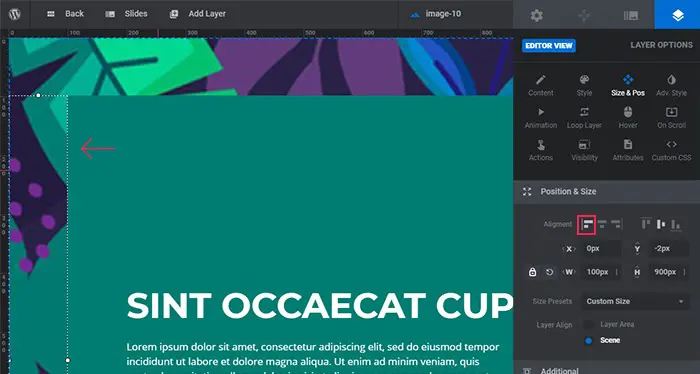
Task: Align layer vertically to the top
Action: [x=646, y=224]
